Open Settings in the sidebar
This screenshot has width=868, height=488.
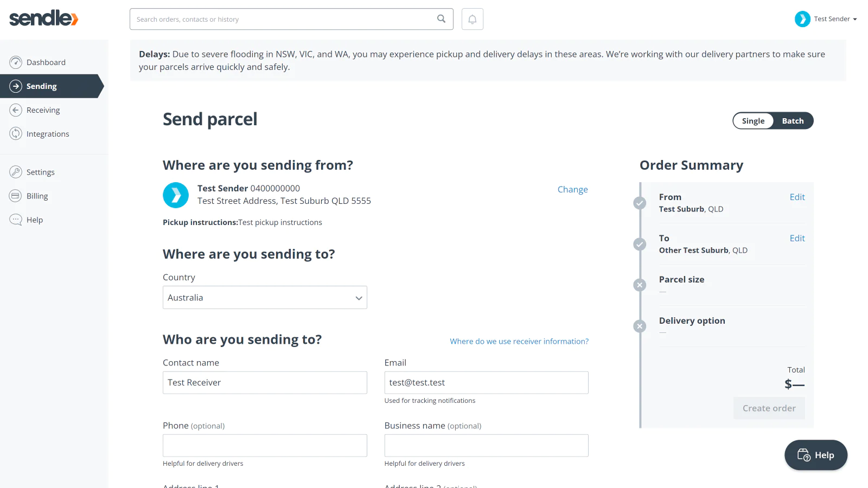[40, 172]
